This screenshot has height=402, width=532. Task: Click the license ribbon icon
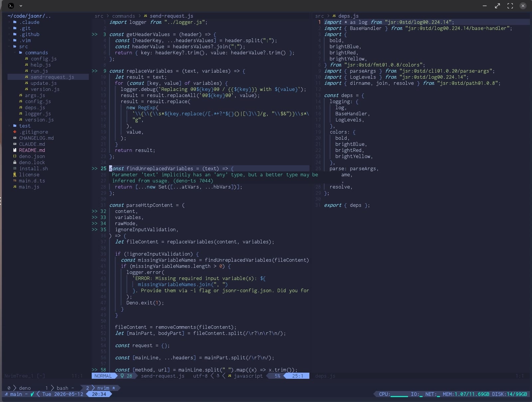tap(15, 175)
